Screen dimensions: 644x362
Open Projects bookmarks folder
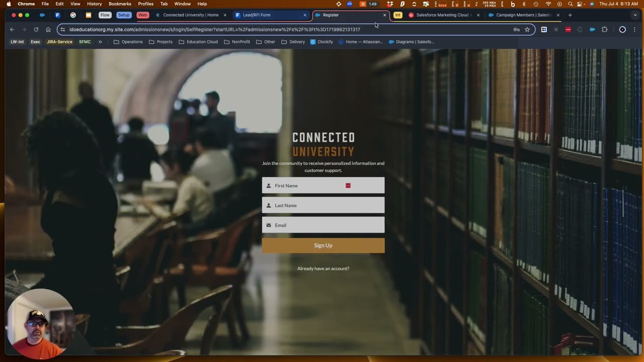pos(160,42)
